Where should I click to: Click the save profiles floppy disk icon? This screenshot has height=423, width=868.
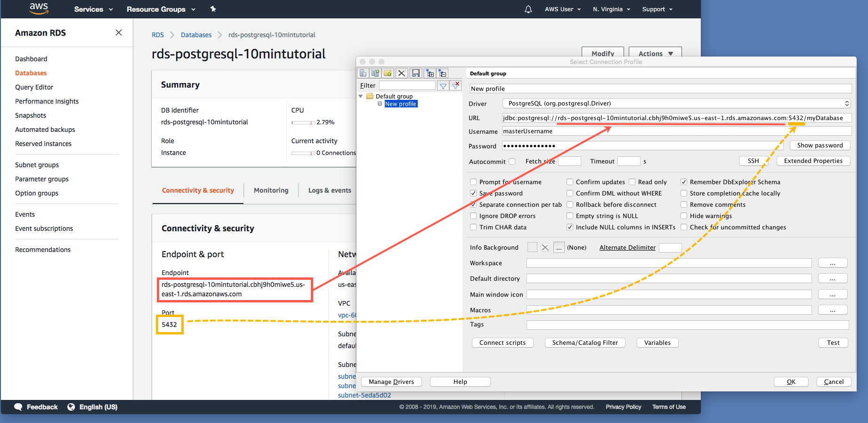(x=415, y=73)
